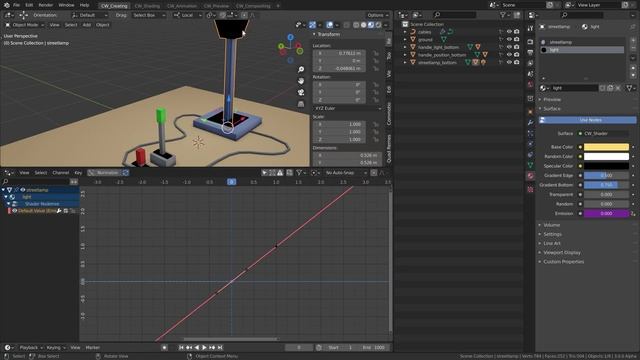Click the Use Nodes button

coord(588,120)
